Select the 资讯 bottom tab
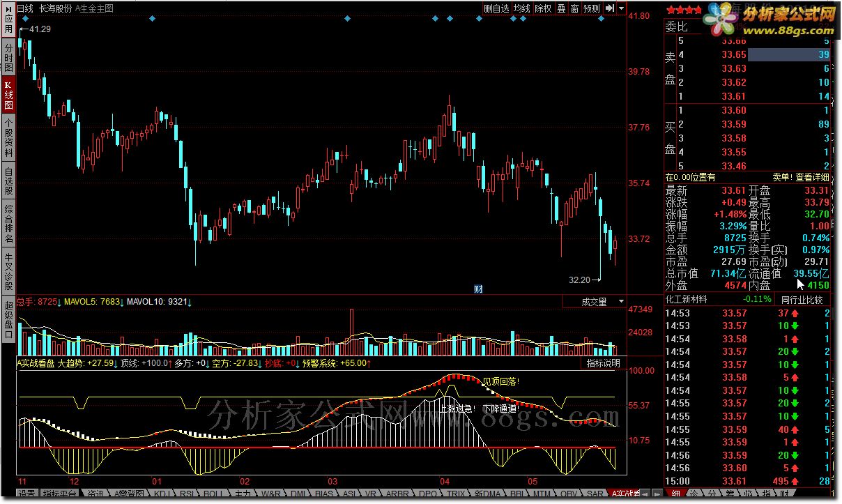 (95, 494)
